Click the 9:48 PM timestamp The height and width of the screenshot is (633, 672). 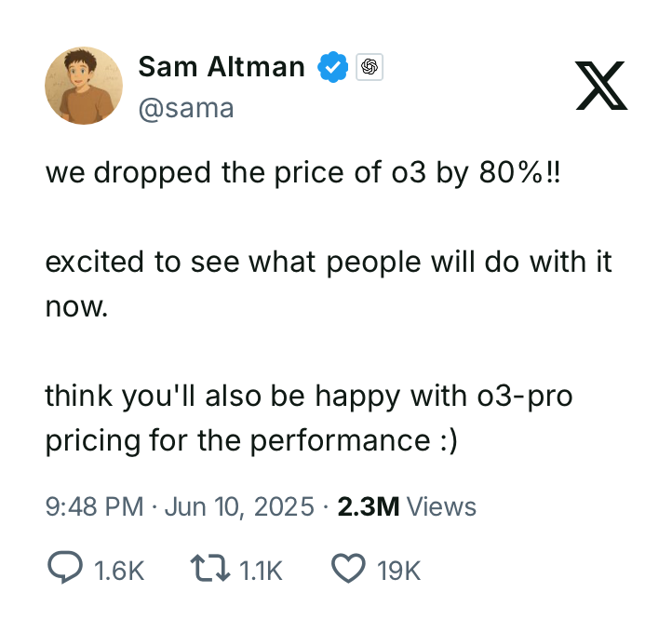point(94,506)
